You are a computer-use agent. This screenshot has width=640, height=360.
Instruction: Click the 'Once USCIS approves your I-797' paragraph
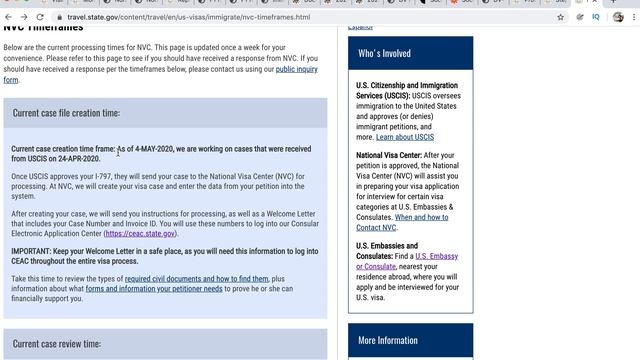(x=159, y=186)
